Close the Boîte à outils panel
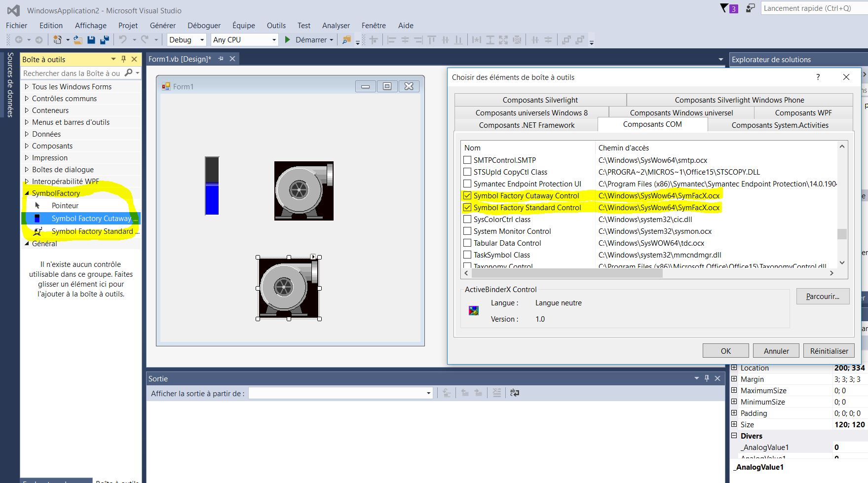The width and height of the screenshot is (868, 483). tap(134, 59)
